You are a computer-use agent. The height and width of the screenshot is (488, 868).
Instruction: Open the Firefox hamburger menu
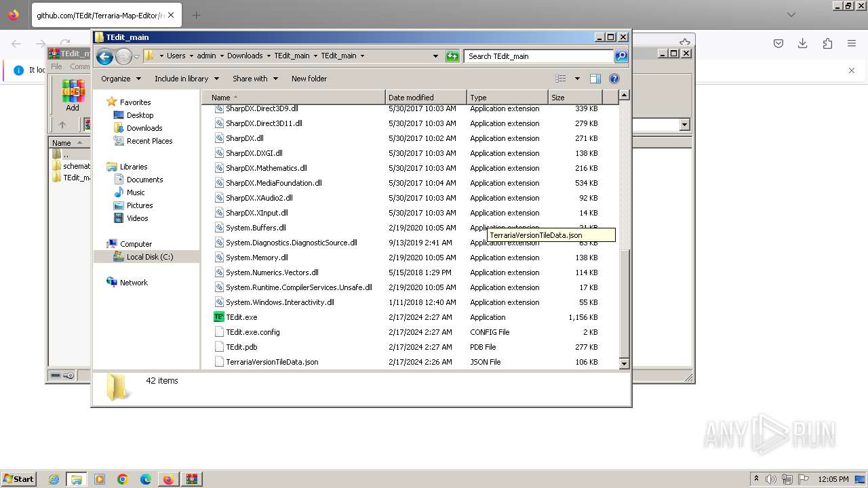(852, 43)
